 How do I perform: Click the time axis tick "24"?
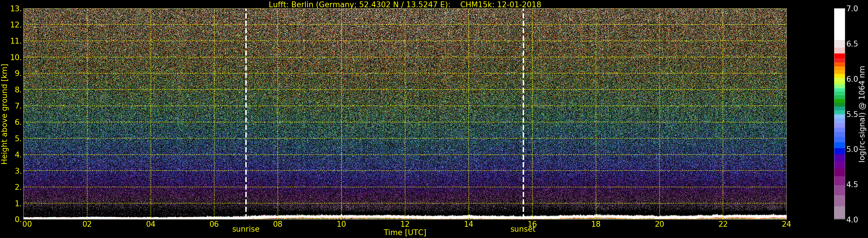[x=786, y=224]
